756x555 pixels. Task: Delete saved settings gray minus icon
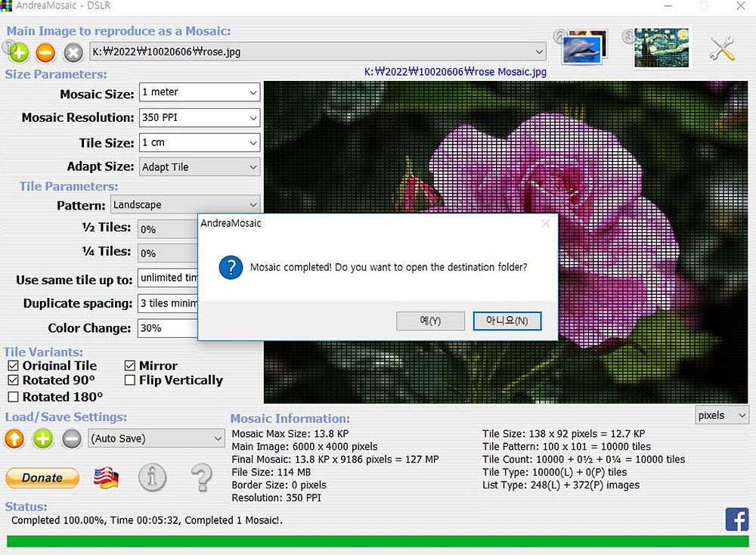[72, 439]
